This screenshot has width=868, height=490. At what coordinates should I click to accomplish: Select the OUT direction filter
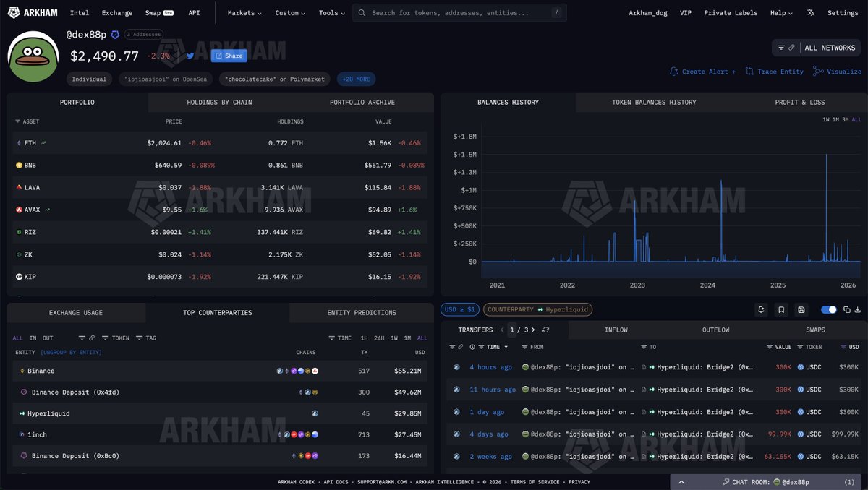click(48, 338)
